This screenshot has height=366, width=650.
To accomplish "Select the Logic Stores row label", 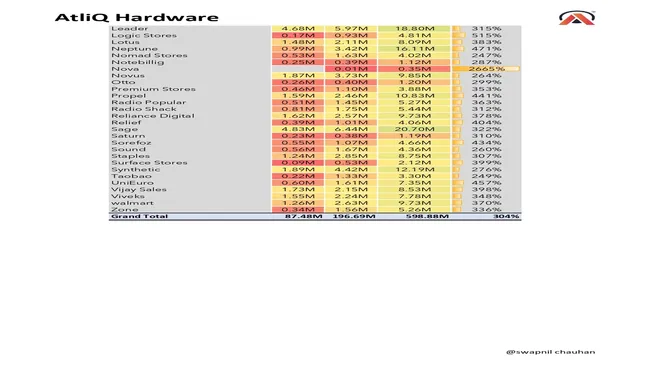I will [x=144, y=35].
